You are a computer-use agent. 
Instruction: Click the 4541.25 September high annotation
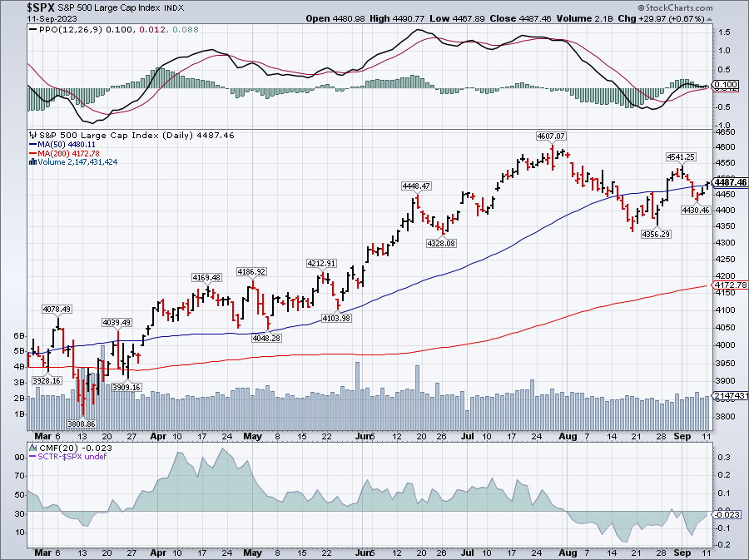680,156
